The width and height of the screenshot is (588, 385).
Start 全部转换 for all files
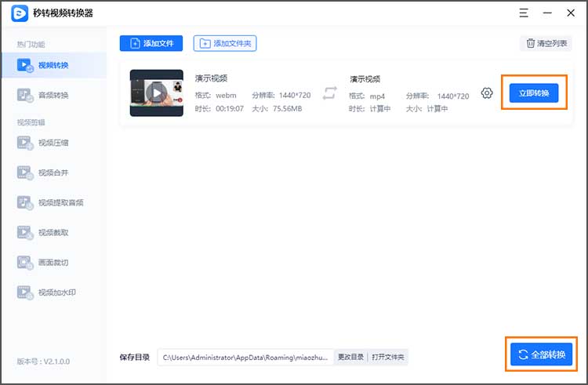pyautogui.click(x=541, y=354)
